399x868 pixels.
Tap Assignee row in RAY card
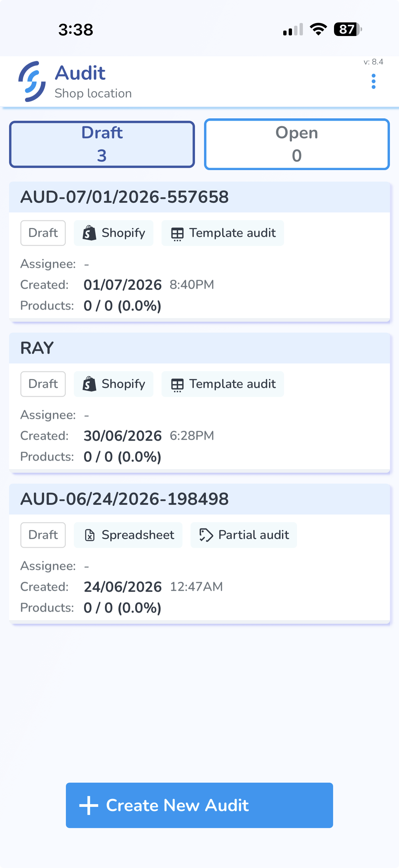coord(55,415)
